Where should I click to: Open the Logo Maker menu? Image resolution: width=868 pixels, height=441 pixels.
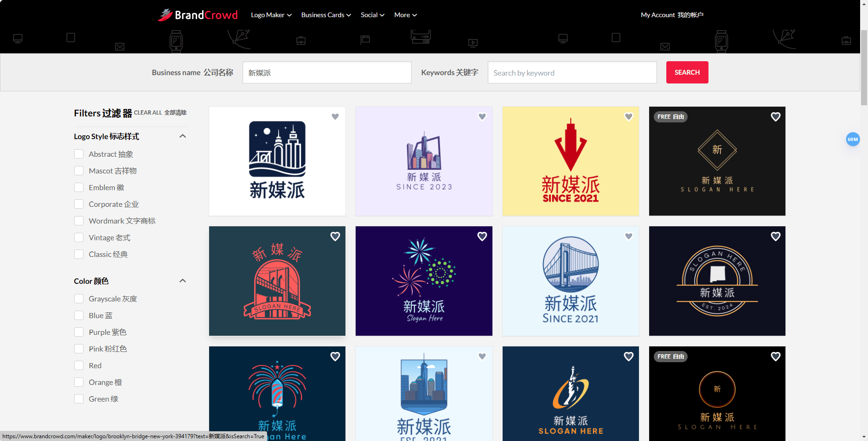[x=271, y=14]
